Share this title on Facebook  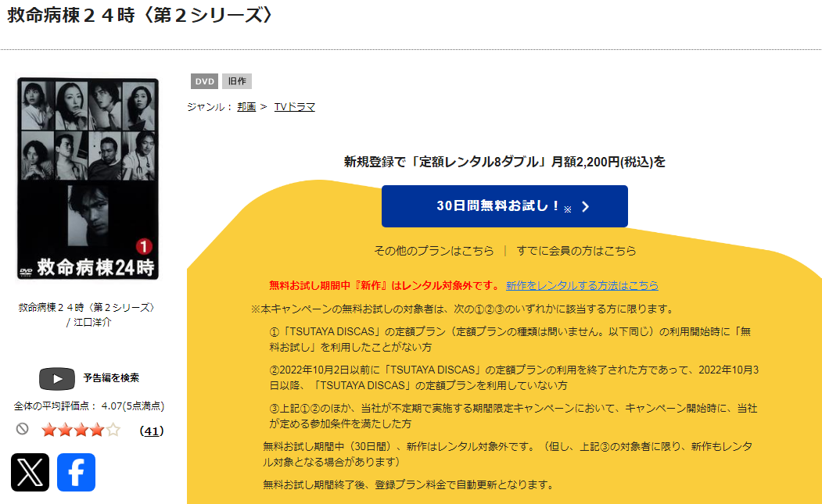tap(76, 472)
